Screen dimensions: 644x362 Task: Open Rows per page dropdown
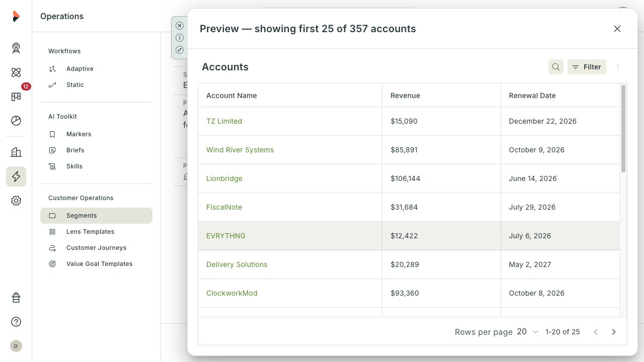click(x=528, y=332)
